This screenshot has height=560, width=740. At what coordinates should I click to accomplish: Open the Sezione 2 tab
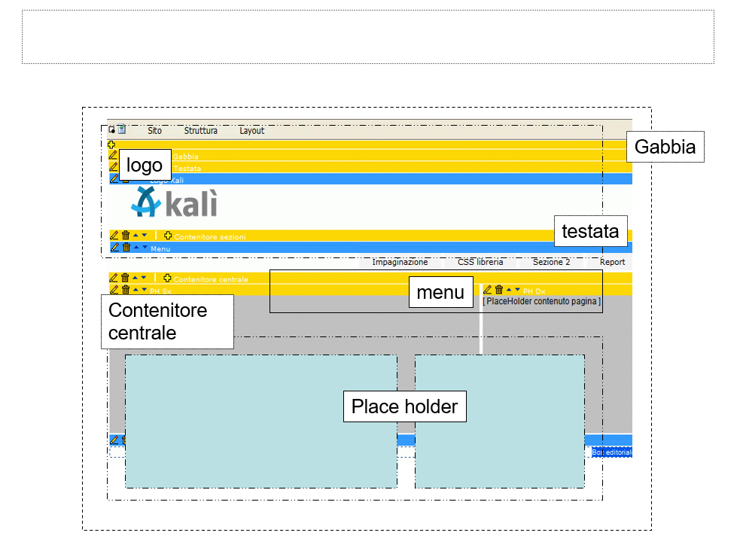click(x=551, y=262)
